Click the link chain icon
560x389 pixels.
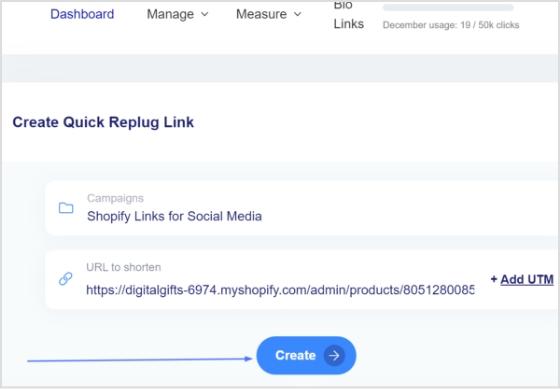point(65,279)
